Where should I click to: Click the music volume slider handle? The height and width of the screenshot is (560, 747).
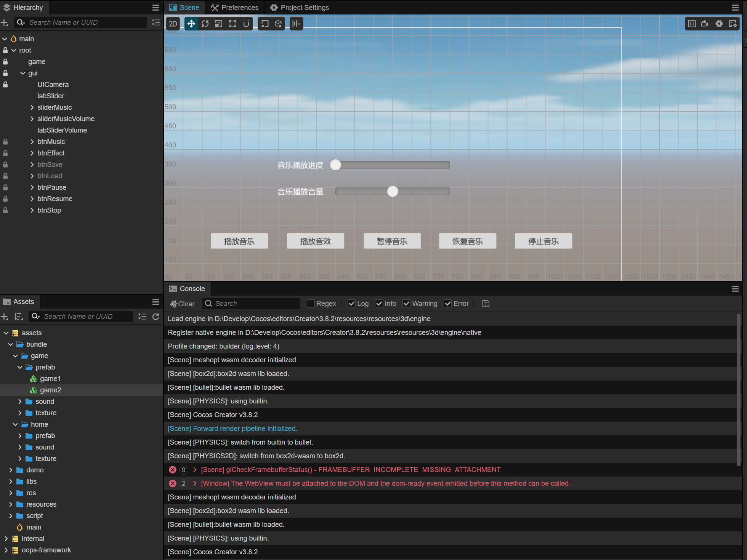[x=393, y=191]
